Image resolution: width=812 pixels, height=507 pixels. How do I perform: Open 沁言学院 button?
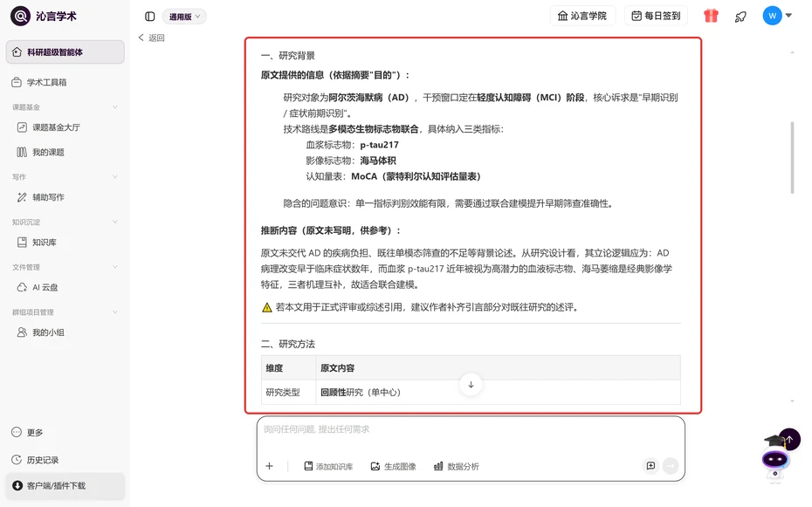[582, 16]
